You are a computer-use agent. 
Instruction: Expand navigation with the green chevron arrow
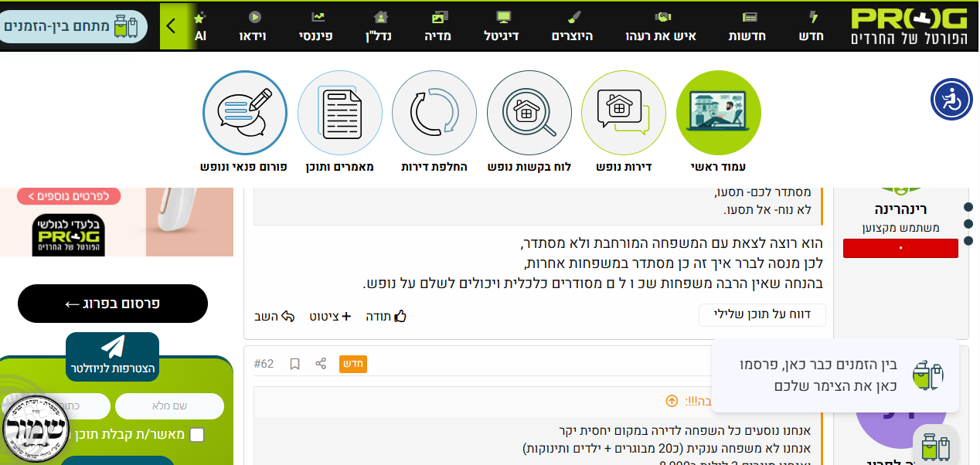171,26
